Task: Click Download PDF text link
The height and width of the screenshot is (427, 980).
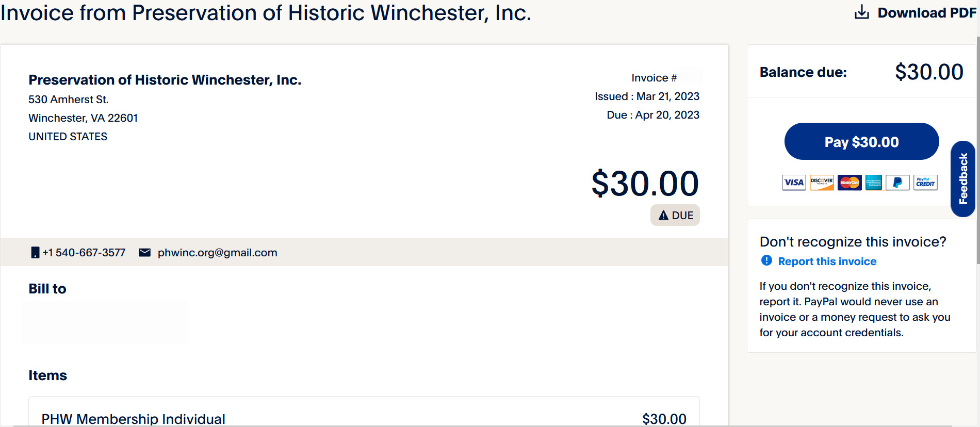Action: click(927, 12)
